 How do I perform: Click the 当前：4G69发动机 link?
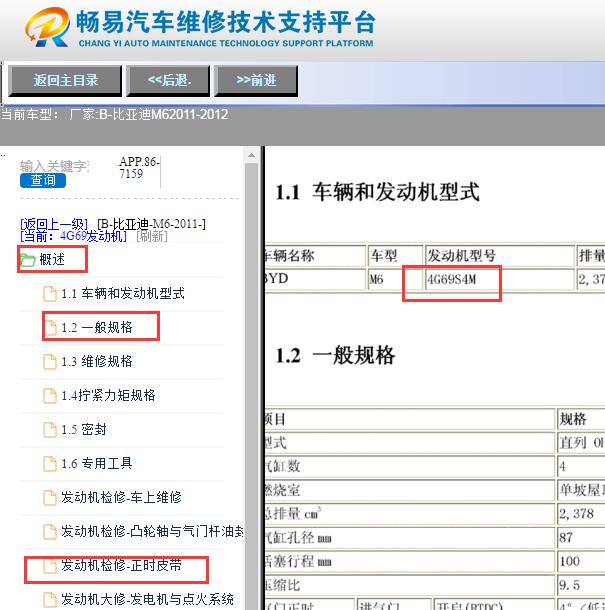coord(73,236)
